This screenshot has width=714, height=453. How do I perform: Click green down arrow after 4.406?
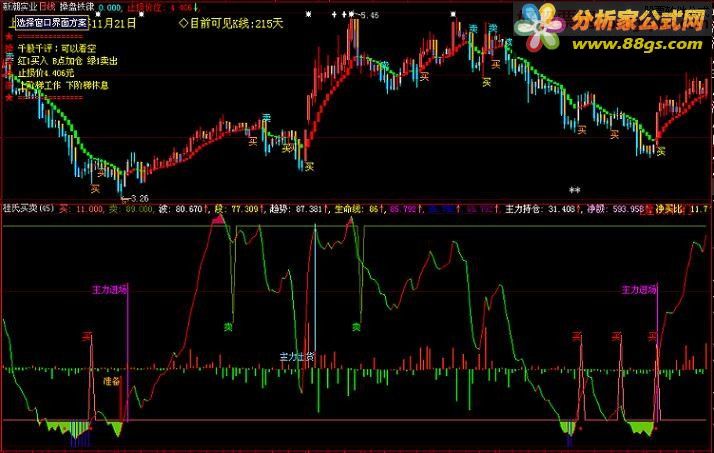pyautogui.click(x=196, y=7)
